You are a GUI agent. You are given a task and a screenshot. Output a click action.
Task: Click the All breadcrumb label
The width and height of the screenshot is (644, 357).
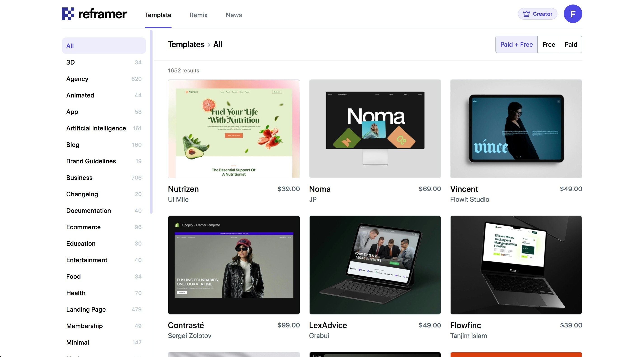(218, 44)
